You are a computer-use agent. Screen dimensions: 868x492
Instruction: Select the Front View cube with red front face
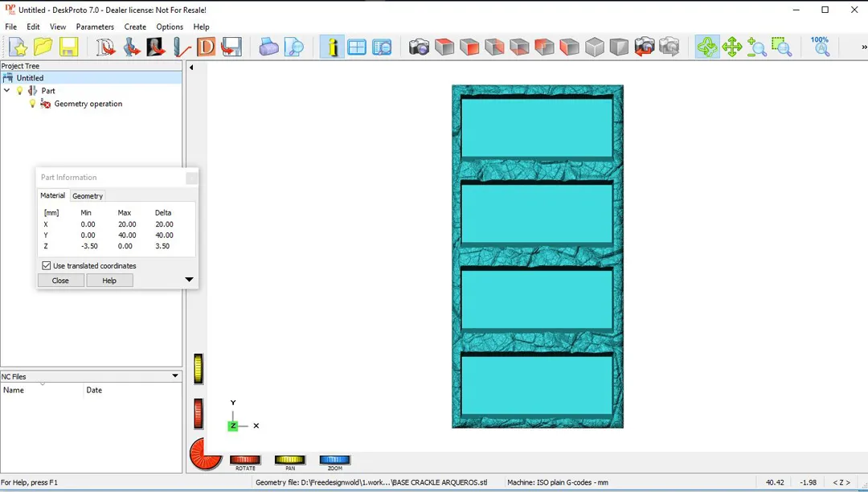(469, 47)
